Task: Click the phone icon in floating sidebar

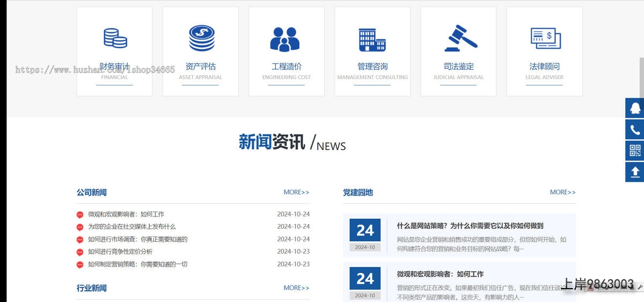Action: coord(635,130)
